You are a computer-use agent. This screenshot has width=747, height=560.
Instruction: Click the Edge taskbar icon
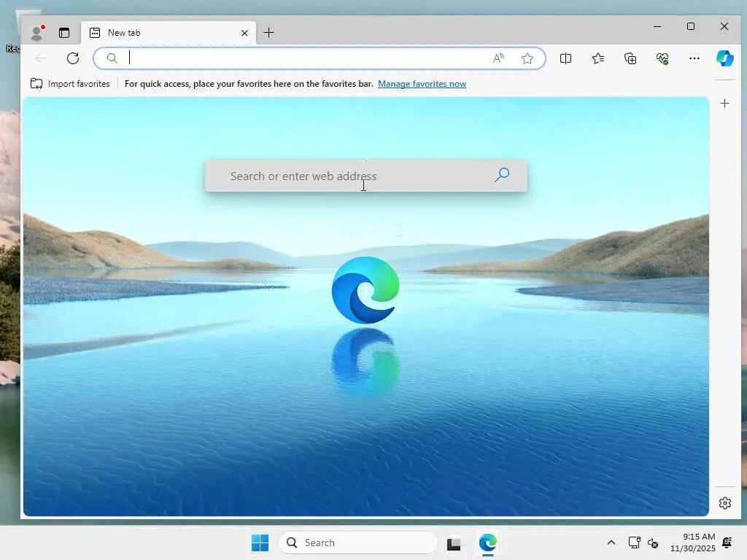[487, 542]
